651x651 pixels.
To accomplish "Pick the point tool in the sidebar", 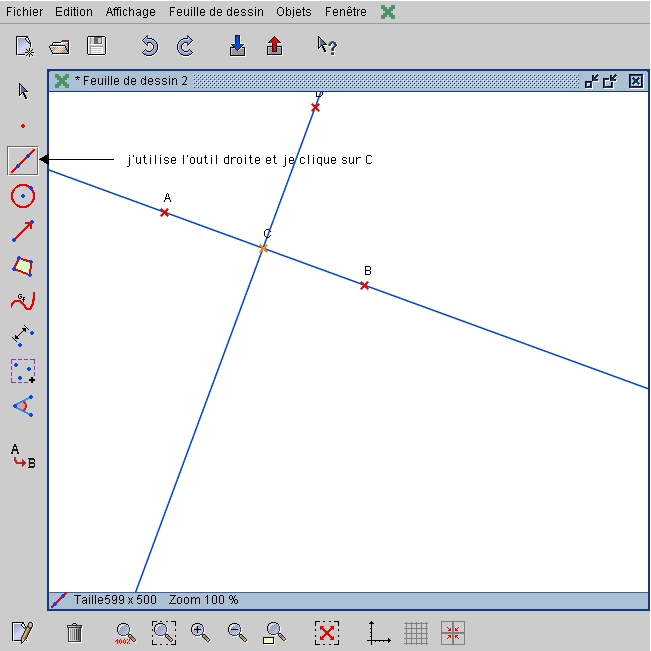I will coord(23,126).
